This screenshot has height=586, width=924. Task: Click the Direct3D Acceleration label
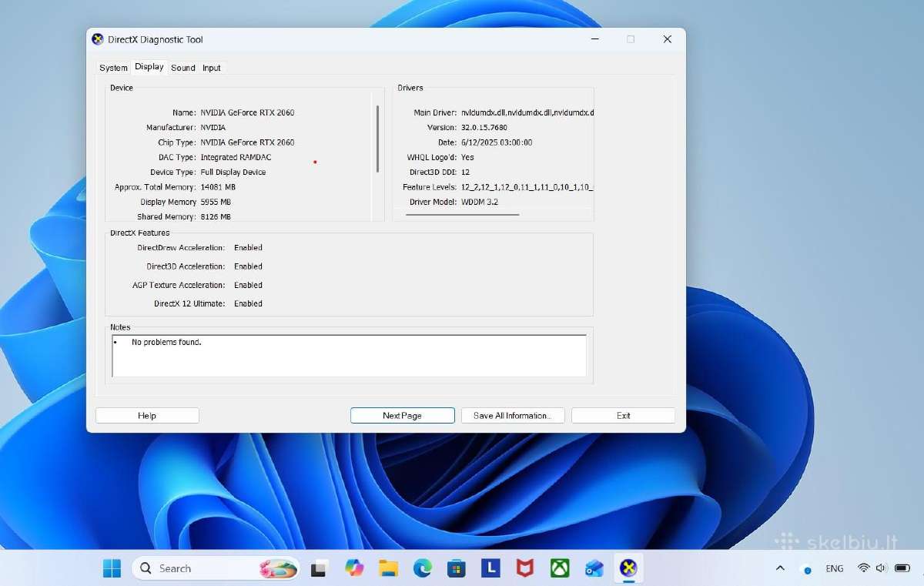pyautogui.click(x=186, y=266)
